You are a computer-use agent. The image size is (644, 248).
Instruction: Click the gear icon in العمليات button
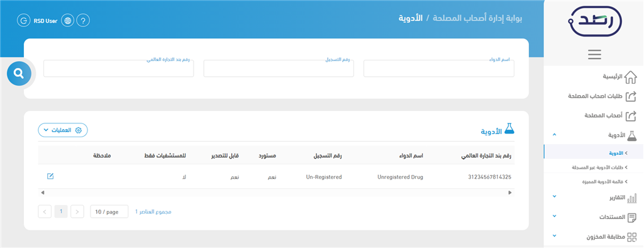(79, 130)
